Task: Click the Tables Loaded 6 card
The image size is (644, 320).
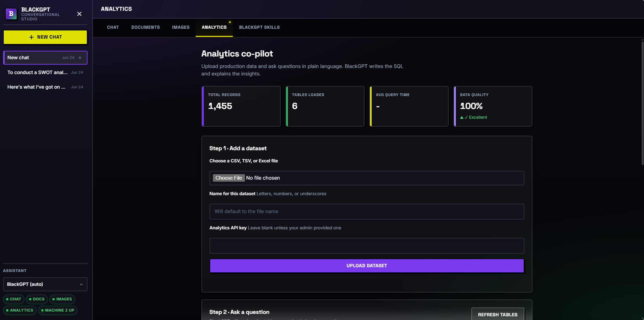Action: pyautogui.click(x=325, y=107)
